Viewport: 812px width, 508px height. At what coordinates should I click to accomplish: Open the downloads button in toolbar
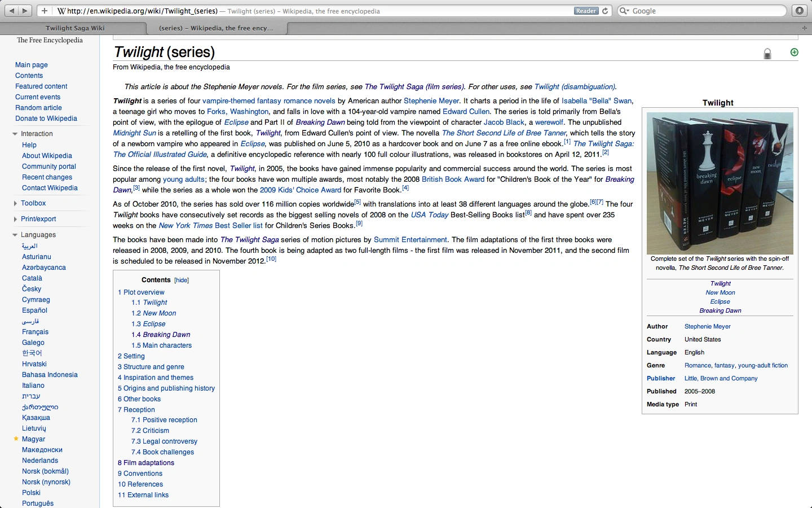(x=799, y=11)
